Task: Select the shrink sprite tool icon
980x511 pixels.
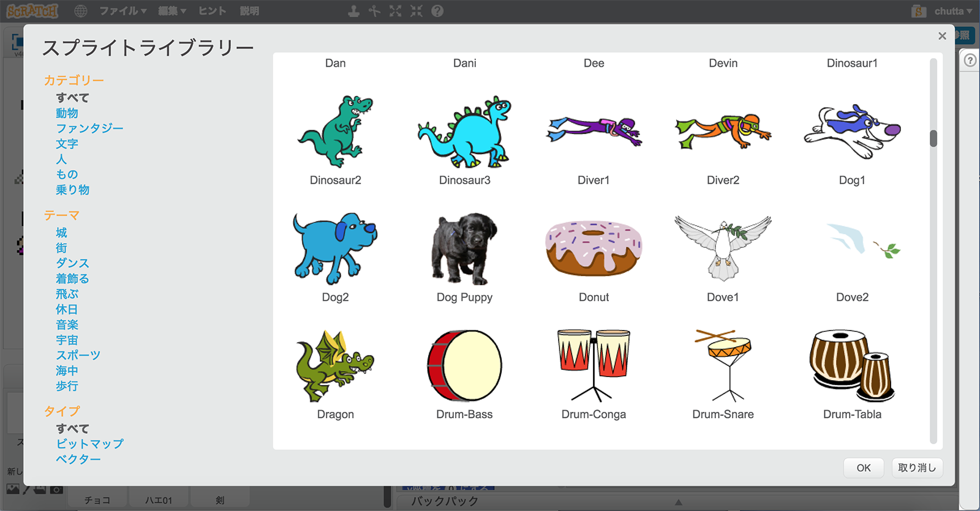Action: (417, 11)
